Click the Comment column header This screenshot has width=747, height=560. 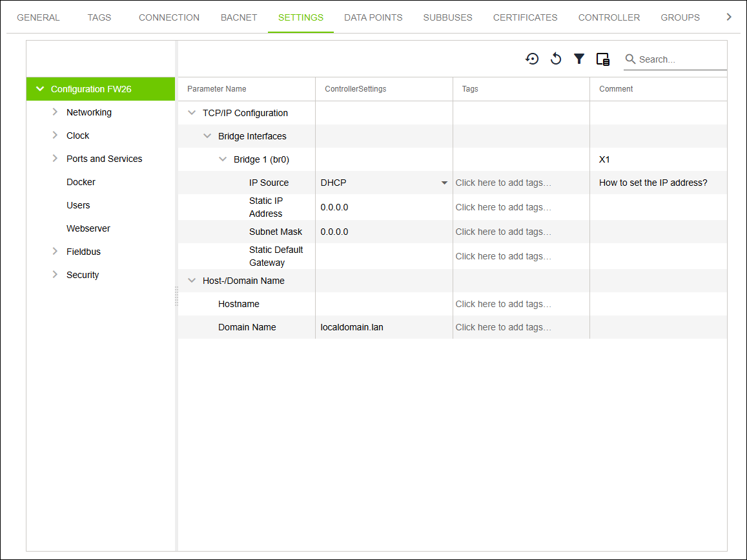pos(616,89)
